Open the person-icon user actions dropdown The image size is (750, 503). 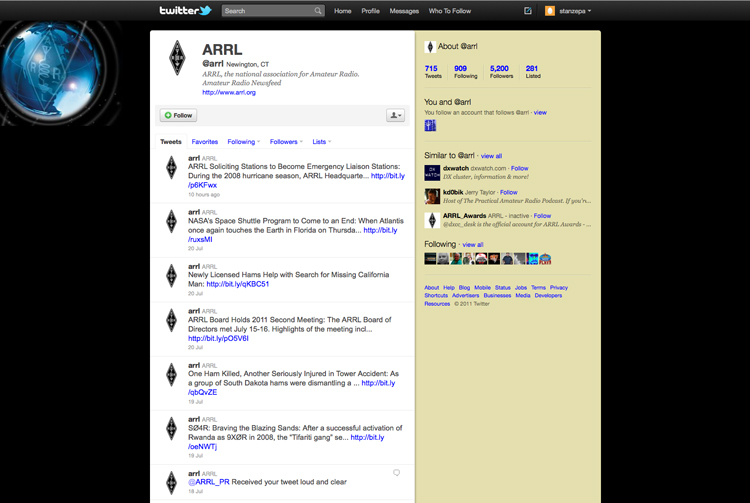tap(395, 115)
